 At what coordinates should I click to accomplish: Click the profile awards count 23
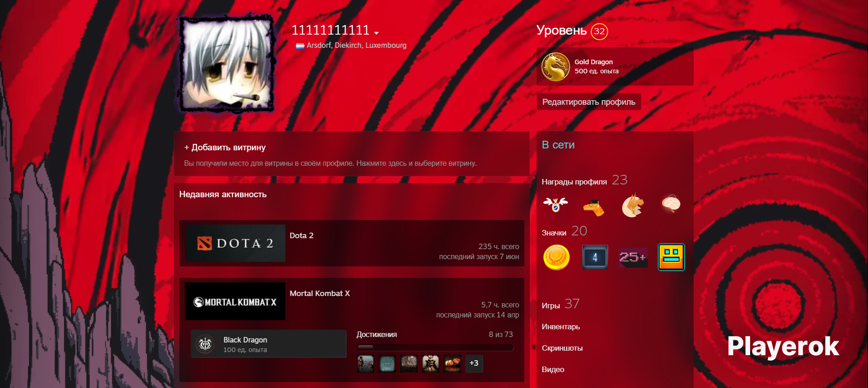click(619, 180)
